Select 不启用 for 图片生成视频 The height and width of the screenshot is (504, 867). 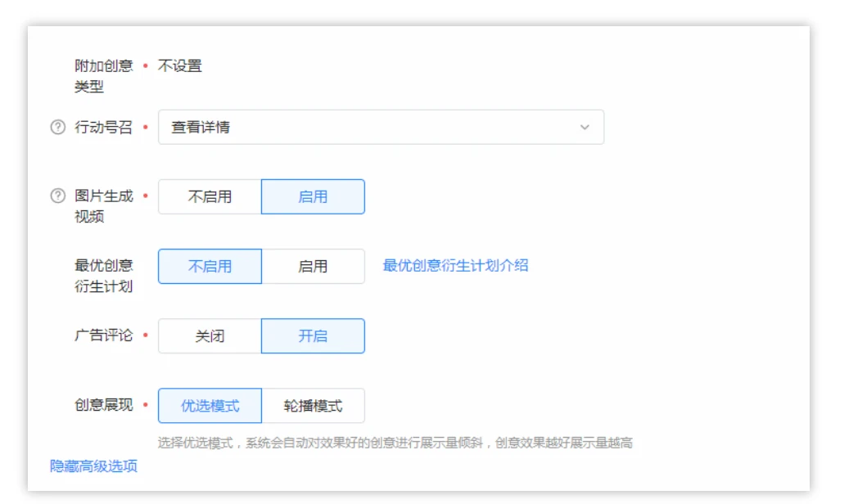coord(210,197)
